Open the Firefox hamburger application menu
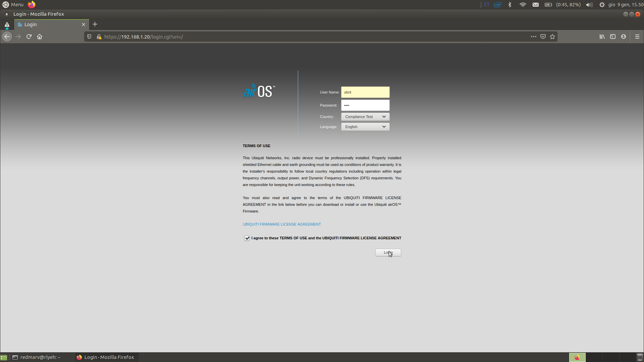This screenshot has height=362, width=644. [637, 37]
